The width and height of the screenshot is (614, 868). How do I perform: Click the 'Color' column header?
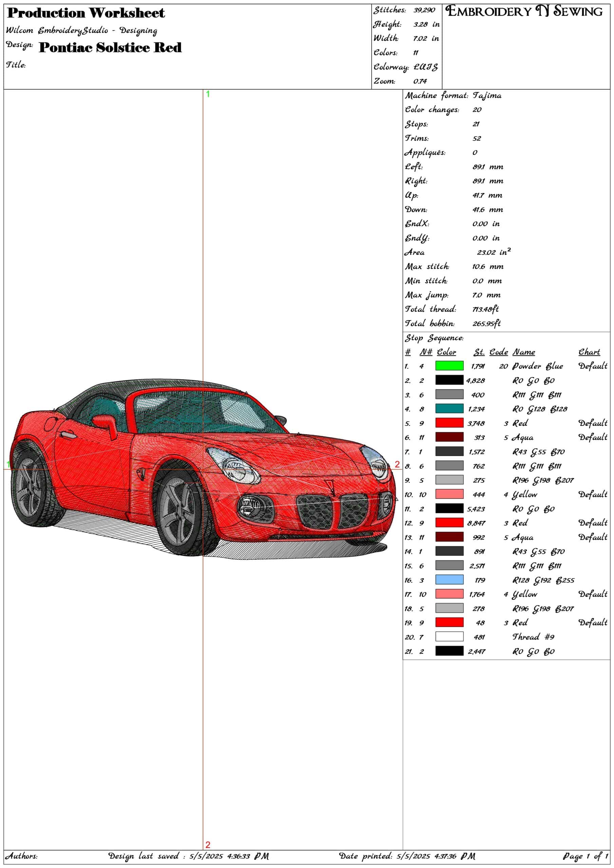(446, 352)
